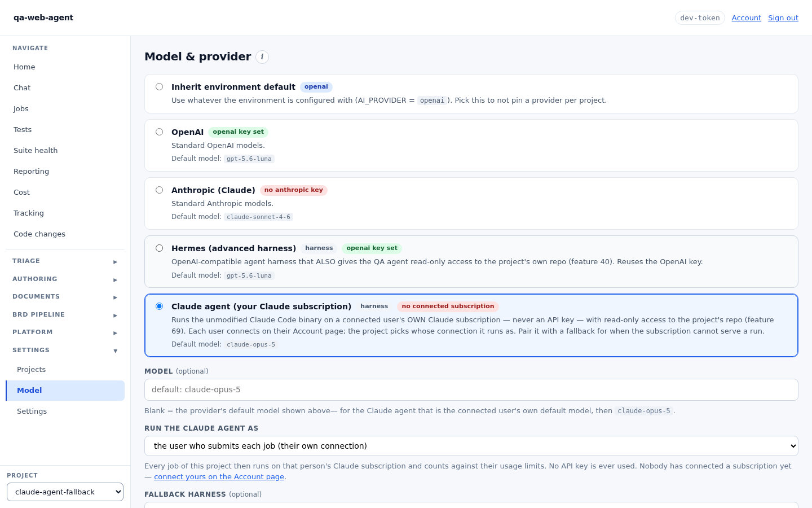Image resolution: width=812 pixels, height=508 pixels.
Task: Click the Model & provider heading
Action: tap(197, 56)
